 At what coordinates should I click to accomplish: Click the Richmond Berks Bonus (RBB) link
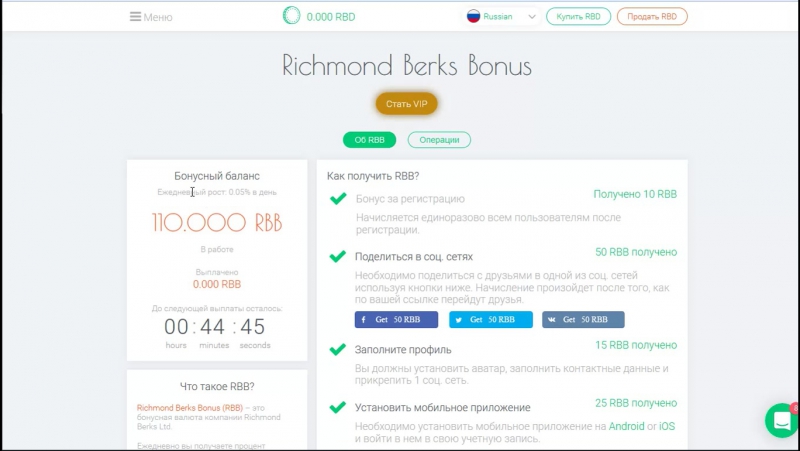190,408
